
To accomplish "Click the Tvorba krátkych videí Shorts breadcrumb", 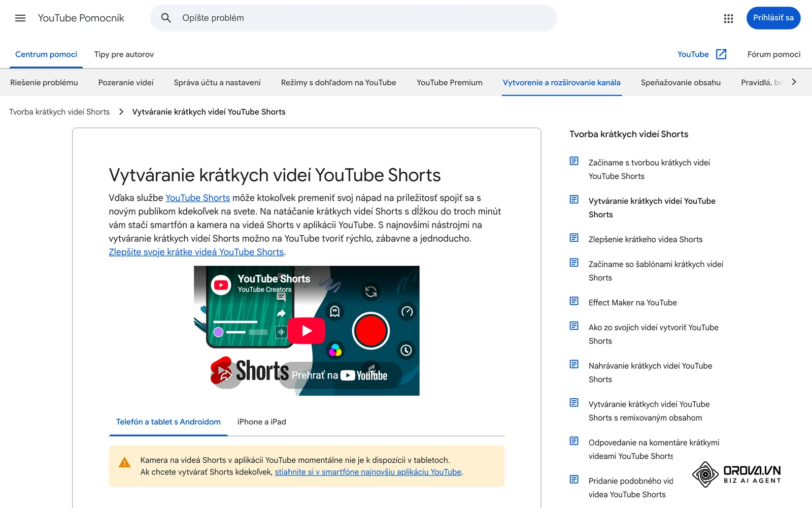I will click(x=59, y=112).
